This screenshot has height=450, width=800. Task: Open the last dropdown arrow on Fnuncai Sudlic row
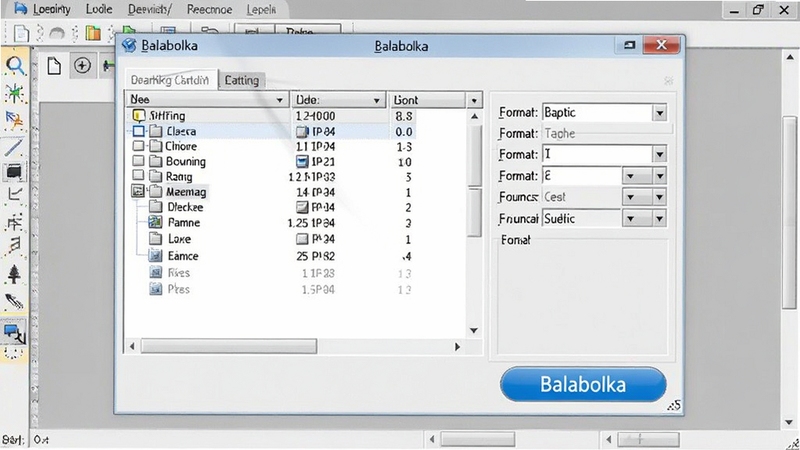click(660, 219)
